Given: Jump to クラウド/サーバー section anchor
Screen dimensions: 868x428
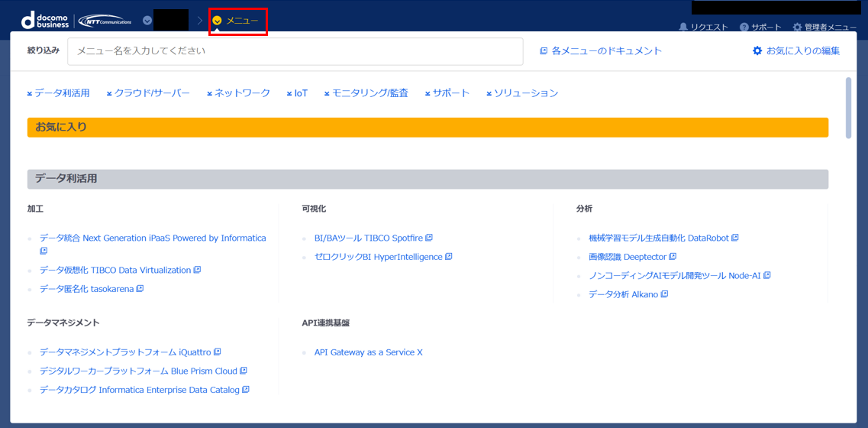Looking at the screenshot, I should coord(148,93).
